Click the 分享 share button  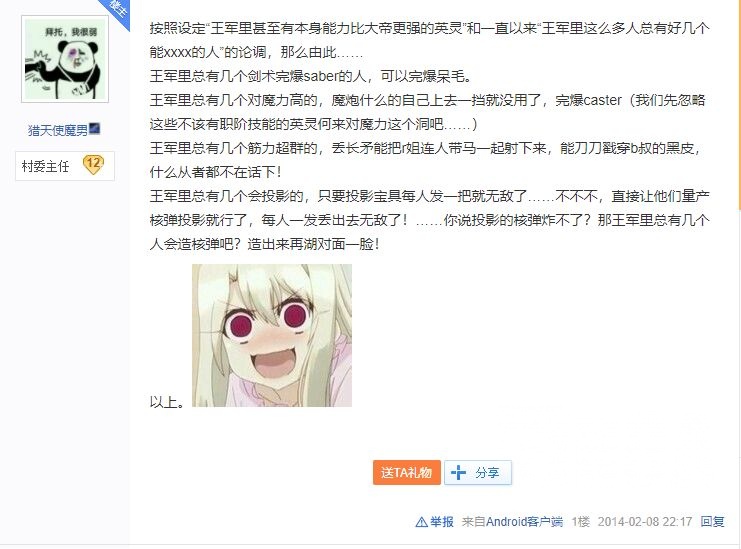point(478,472)
